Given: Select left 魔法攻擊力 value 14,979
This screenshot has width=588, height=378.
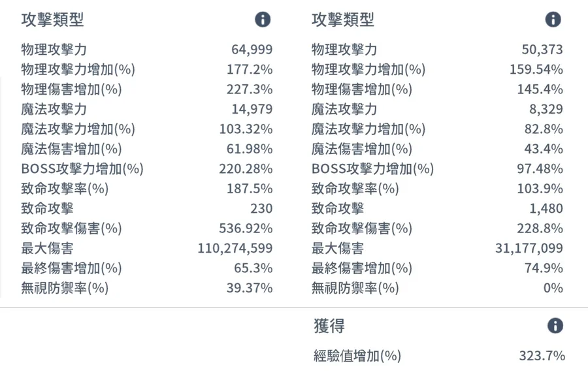Looking at the screenshot, I should tap(252, 109).
